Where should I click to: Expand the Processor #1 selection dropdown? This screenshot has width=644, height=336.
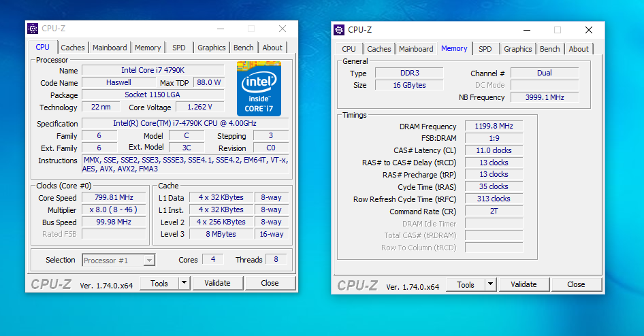coord(150,260)
